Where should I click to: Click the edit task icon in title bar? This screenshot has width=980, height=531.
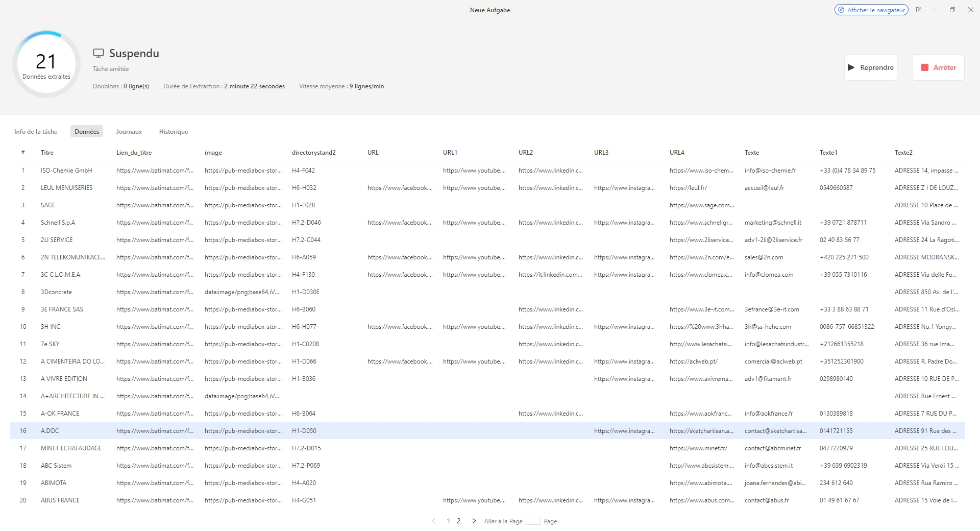(x=919, y=10)
